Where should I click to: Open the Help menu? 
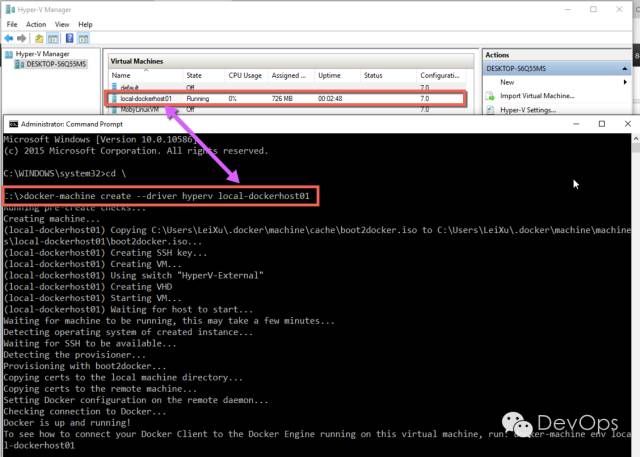pyautogui.click(x=85, y=24)
